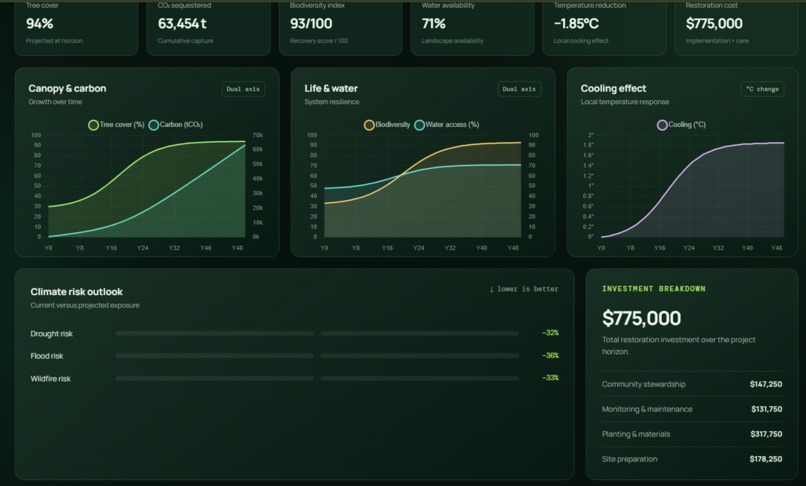Select the −1.85°C temperature reduction value
Screen dimensions: 806x486
point(576,24)
